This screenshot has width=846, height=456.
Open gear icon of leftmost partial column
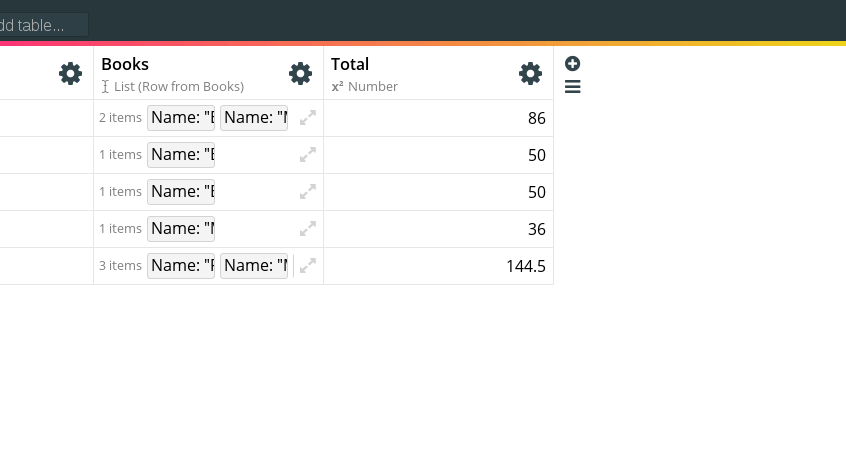click(70, 73)
